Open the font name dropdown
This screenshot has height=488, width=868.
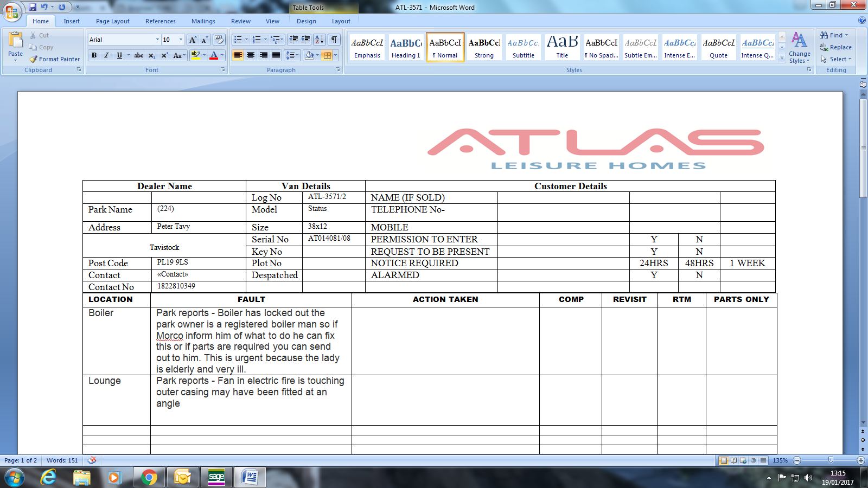tap(157, 40)
